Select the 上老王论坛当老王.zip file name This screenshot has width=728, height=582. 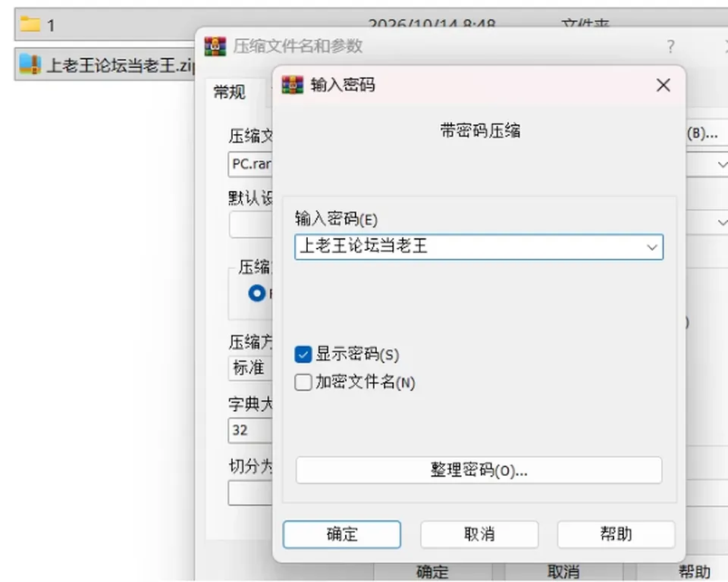pos(120,65)
